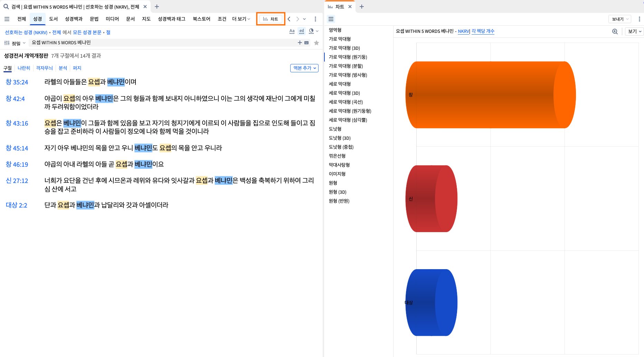Screen dimensions: 644x357
Task: Select 가로 막대형 (3D) chart type
Action: (344, 48)
